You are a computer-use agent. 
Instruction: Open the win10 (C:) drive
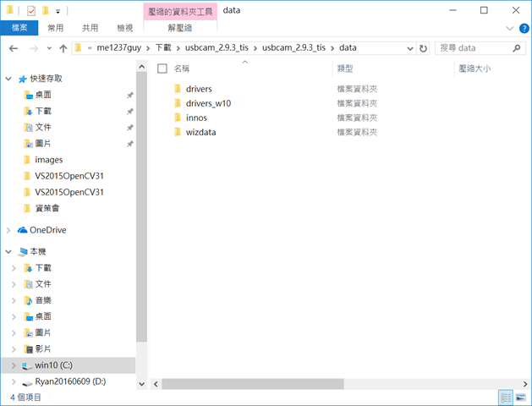53,365
